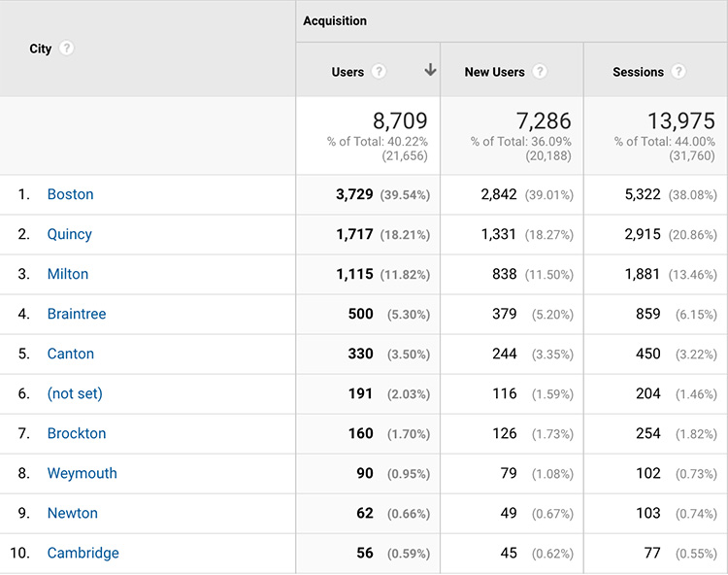Click Boston users percentage (39.54%)
Screen dimensions: 728x575
pos(405,195)
